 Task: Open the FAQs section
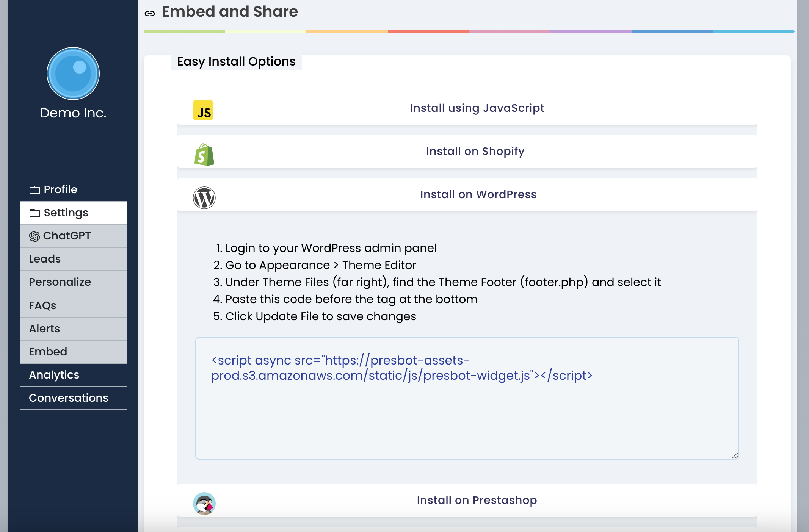pos(42,306)
